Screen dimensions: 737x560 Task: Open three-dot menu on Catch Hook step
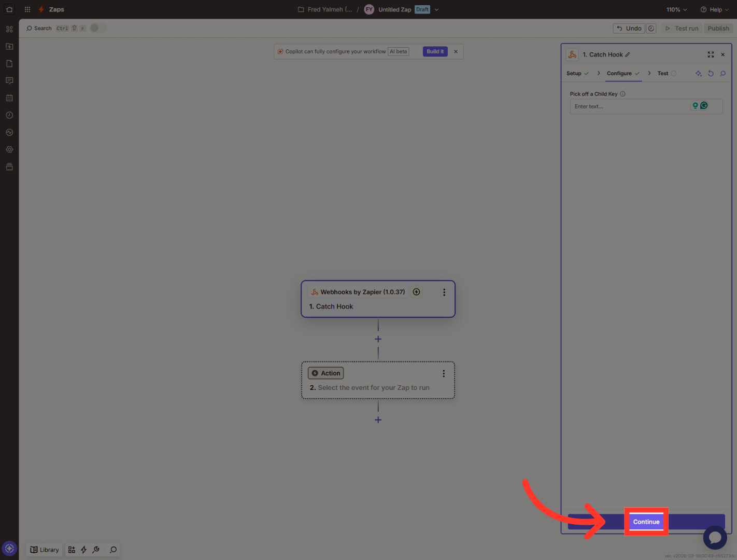(x=444, y=292)
